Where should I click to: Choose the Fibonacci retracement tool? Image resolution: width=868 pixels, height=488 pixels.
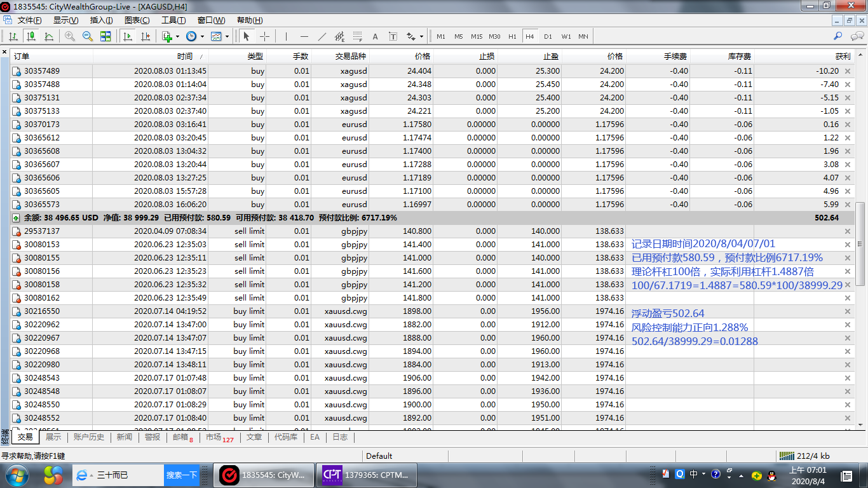click(358, 36)
